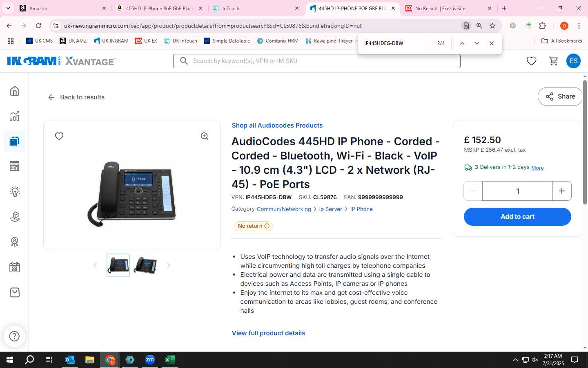Bookmark this page with the star icon
This screenshot has width=588, height=368.
click(x=492, y=26)
